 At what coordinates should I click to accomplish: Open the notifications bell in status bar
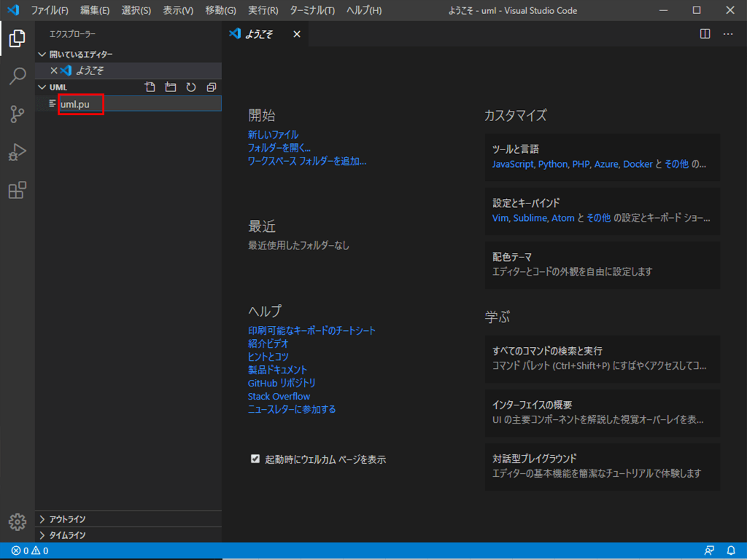coord(731,551)
